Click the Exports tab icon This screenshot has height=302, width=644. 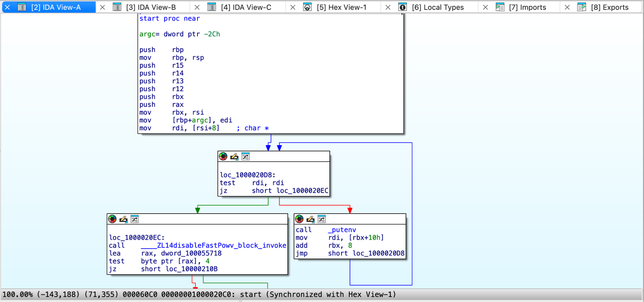click(582, 7)
